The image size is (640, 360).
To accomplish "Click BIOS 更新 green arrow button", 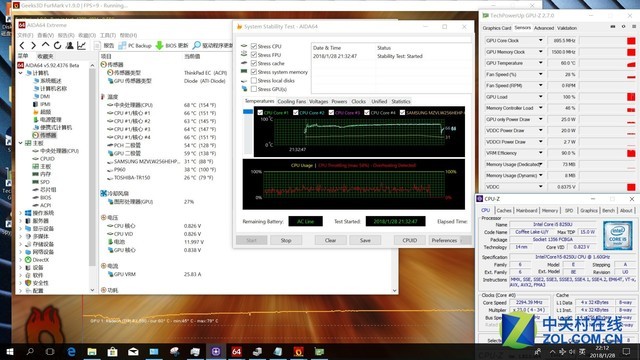I will (172, 46).
